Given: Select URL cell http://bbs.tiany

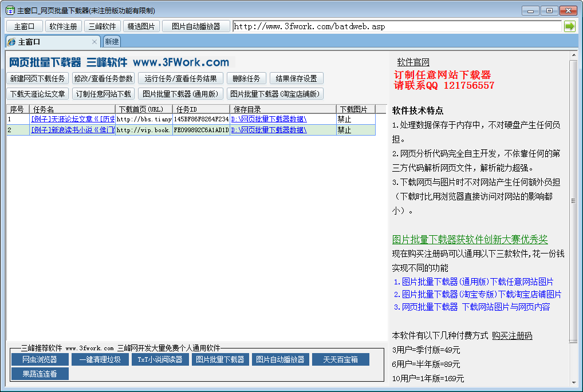Looking at the screenshot, I should pos(144,119).
